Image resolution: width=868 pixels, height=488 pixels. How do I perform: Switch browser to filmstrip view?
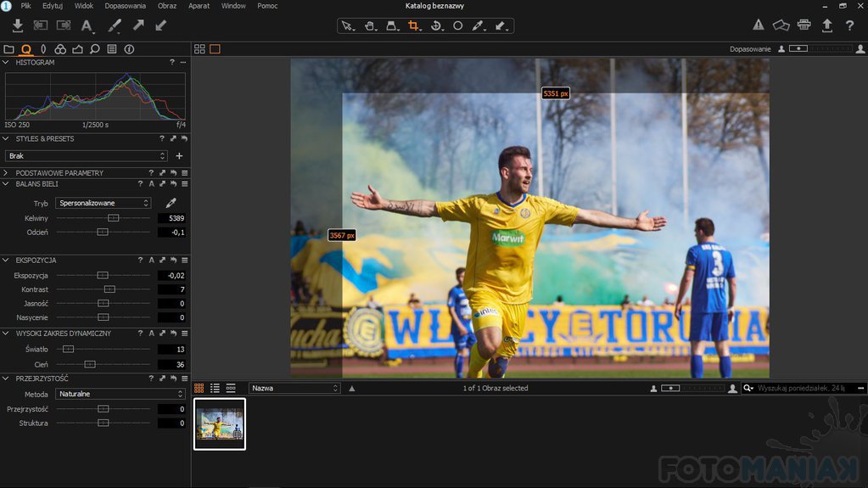click(231, 389)
